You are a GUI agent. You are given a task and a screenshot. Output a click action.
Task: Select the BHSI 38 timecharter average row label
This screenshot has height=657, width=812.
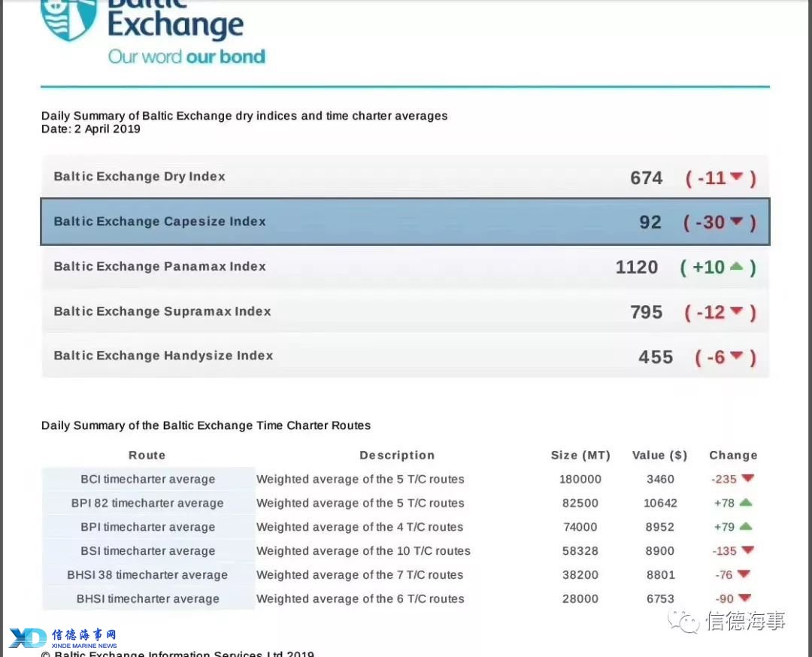(147, 574)
